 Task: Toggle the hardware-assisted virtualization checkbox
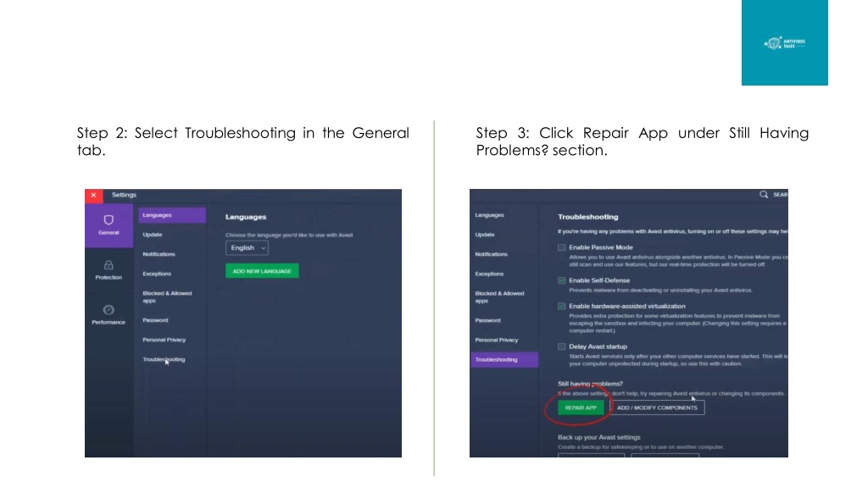[562, 306]
